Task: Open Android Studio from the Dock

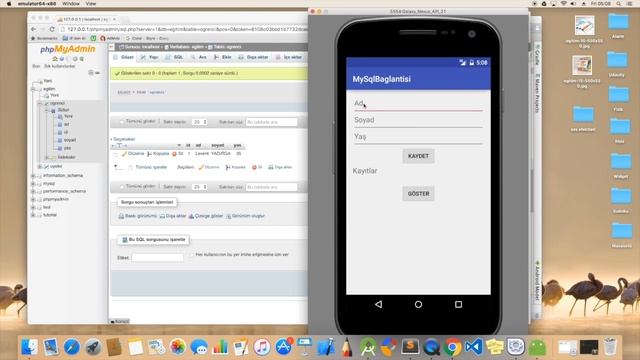Action: point(368,347)
